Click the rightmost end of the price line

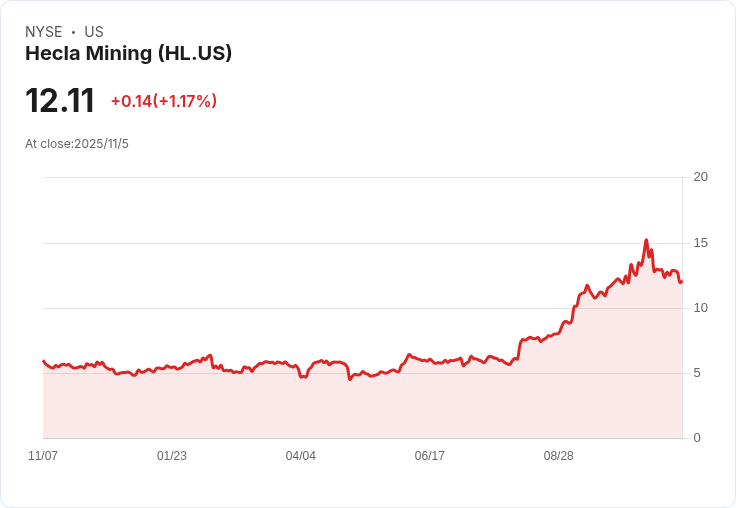681,281
